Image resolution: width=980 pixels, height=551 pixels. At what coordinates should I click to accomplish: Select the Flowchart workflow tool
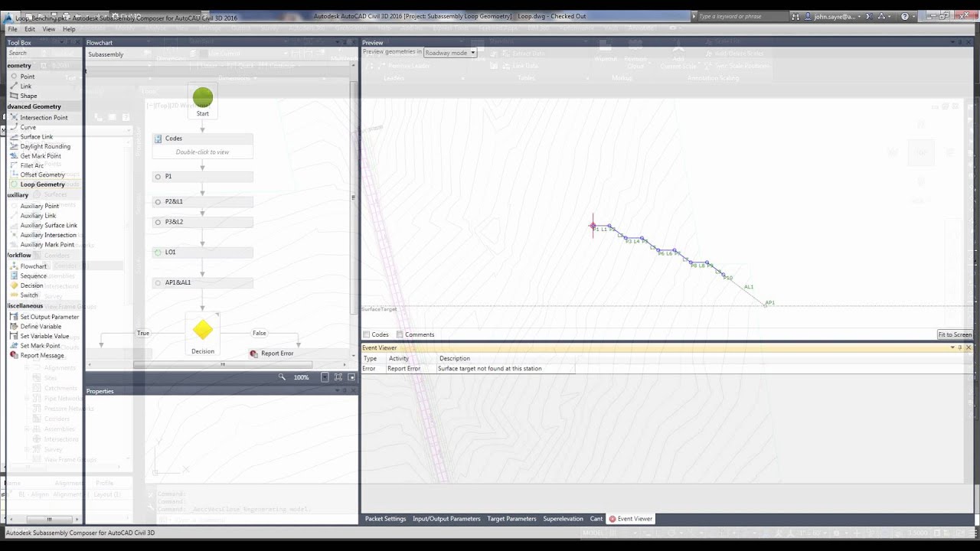click(x=34, y=266)
